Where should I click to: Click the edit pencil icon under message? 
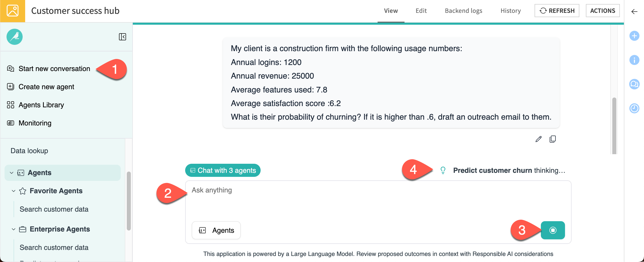[538, 139]
